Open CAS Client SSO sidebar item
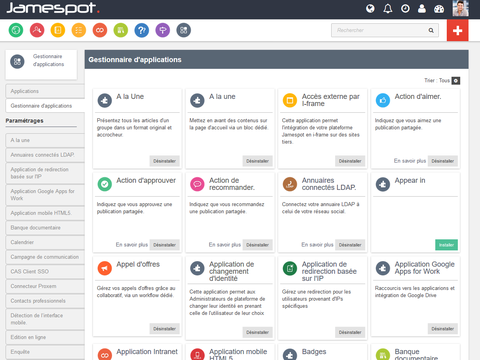The width and height of the screenshot is (480, 360). pos(45,272)
